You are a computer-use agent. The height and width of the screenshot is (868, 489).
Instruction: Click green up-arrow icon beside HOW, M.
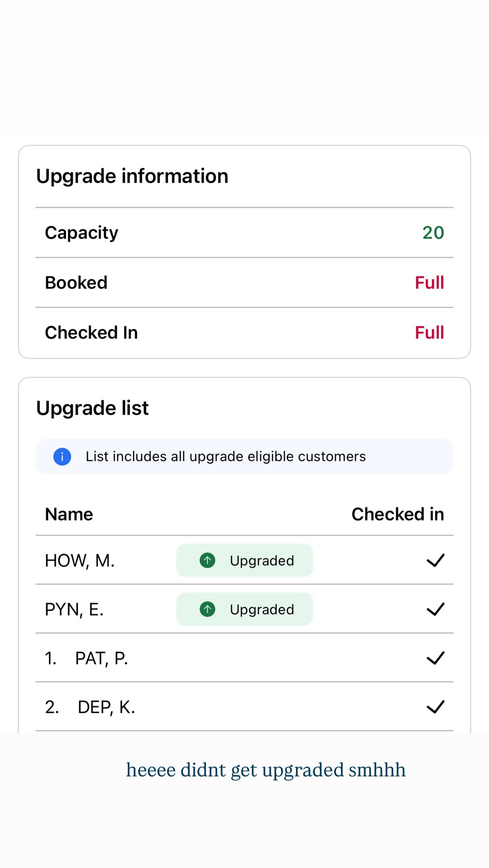click(x=207, y=560)
